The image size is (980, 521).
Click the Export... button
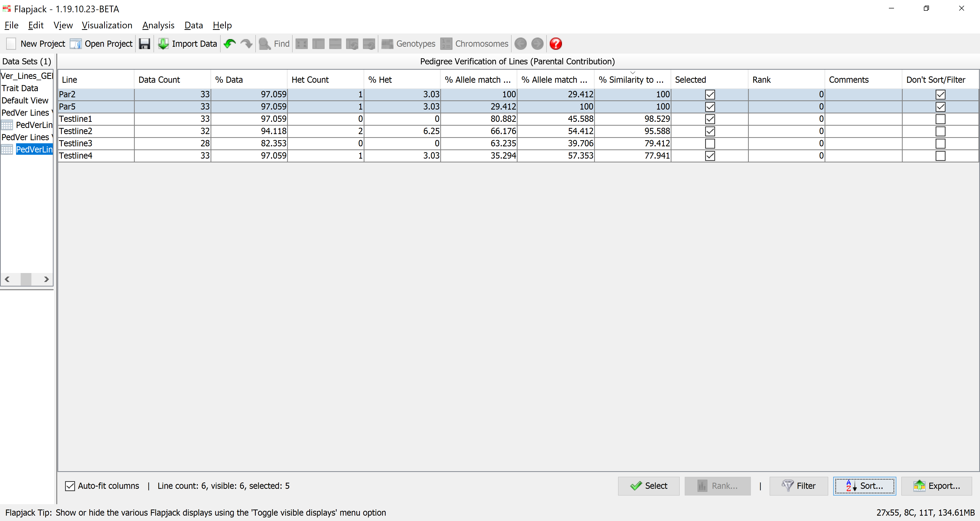937,486
